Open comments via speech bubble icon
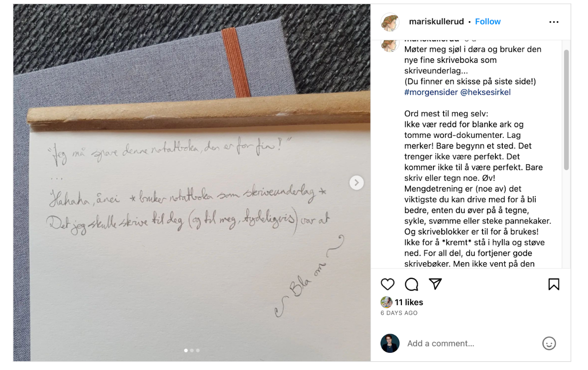 (412, 284)
